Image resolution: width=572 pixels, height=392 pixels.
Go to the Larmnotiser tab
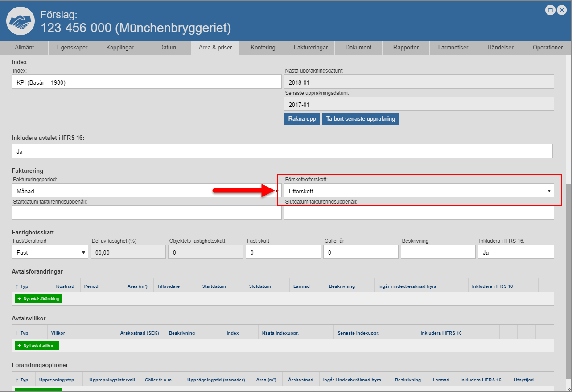coord(453,47)
